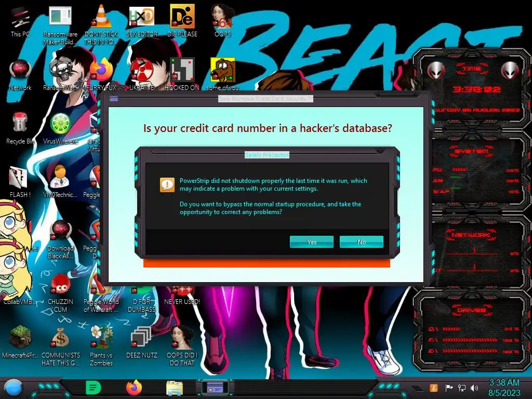
Task: Click the DRIVES widget header
Action: [x=472, y=310]
